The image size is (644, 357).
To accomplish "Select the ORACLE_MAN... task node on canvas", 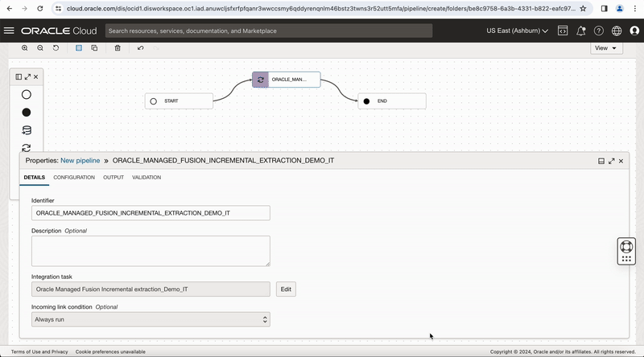I will click(x=287, y=80).
